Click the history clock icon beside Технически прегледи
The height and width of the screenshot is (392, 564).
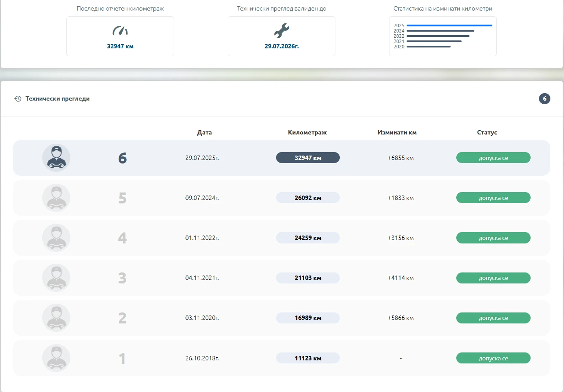[18, 99]
